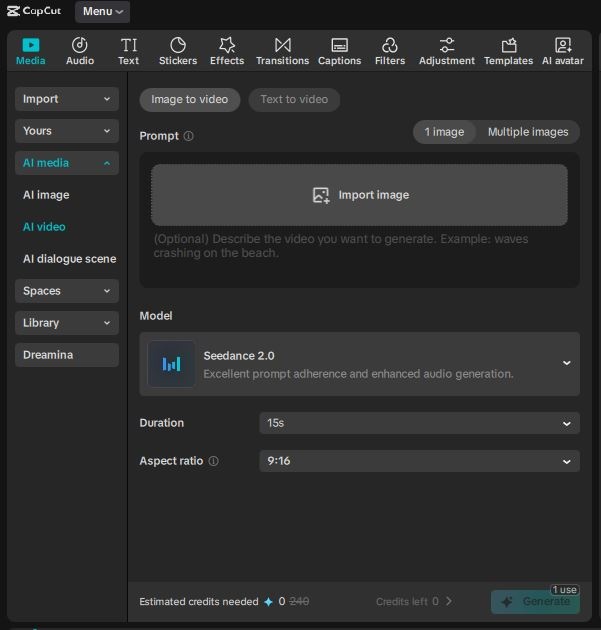
Task: Expand the Yours section
Action: click(67, 131)
